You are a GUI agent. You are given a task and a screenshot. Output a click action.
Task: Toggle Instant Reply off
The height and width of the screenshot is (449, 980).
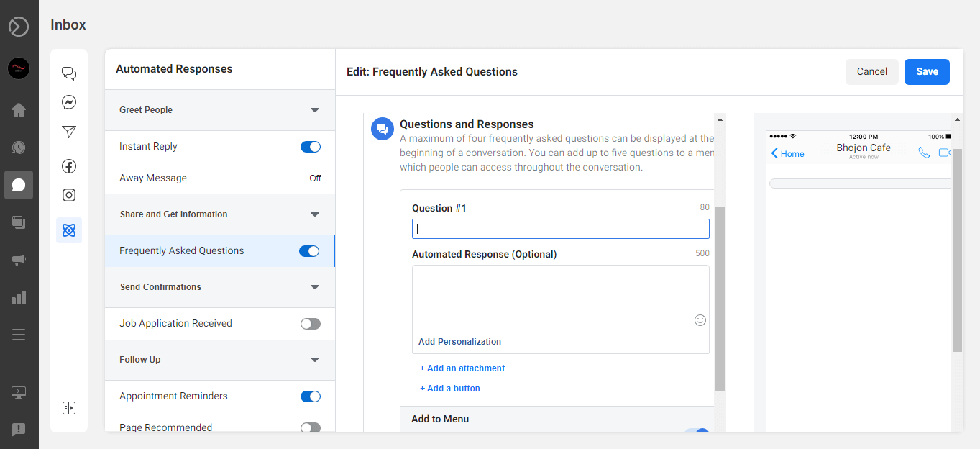click(x=310, y=146)
